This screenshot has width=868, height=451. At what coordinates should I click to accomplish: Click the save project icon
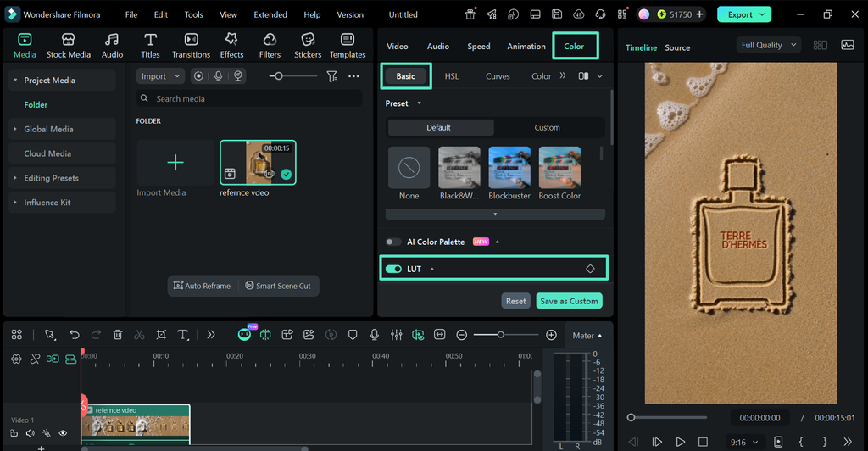557,14
